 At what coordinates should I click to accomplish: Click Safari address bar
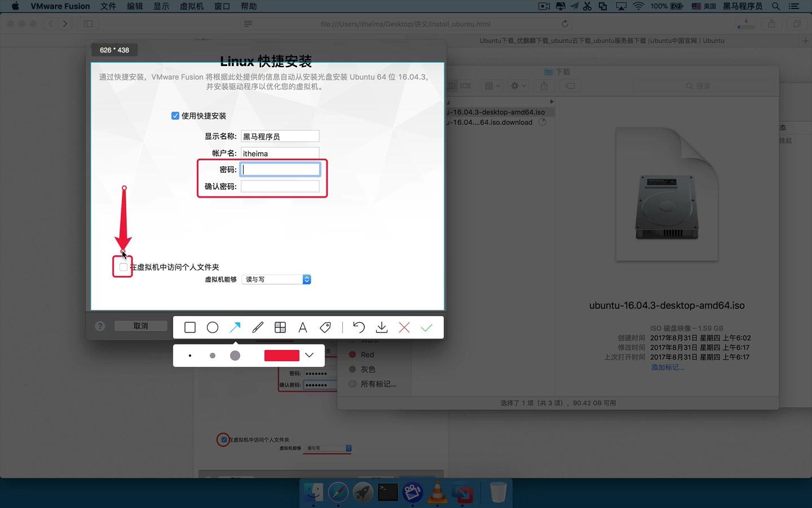405,24
